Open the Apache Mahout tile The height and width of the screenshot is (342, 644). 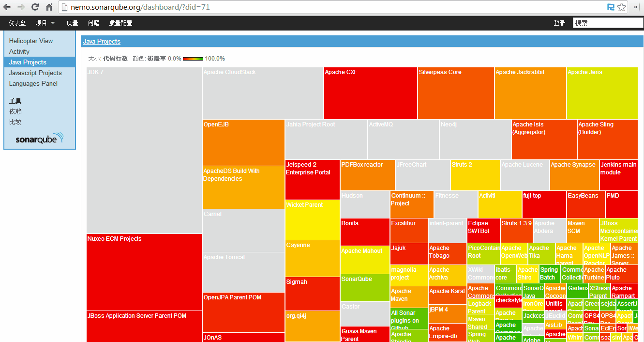(365, 260)
